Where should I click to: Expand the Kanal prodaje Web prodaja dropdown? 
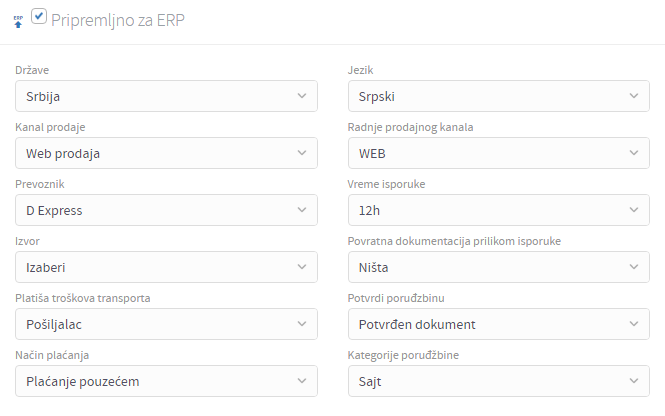tap(166, 153)
